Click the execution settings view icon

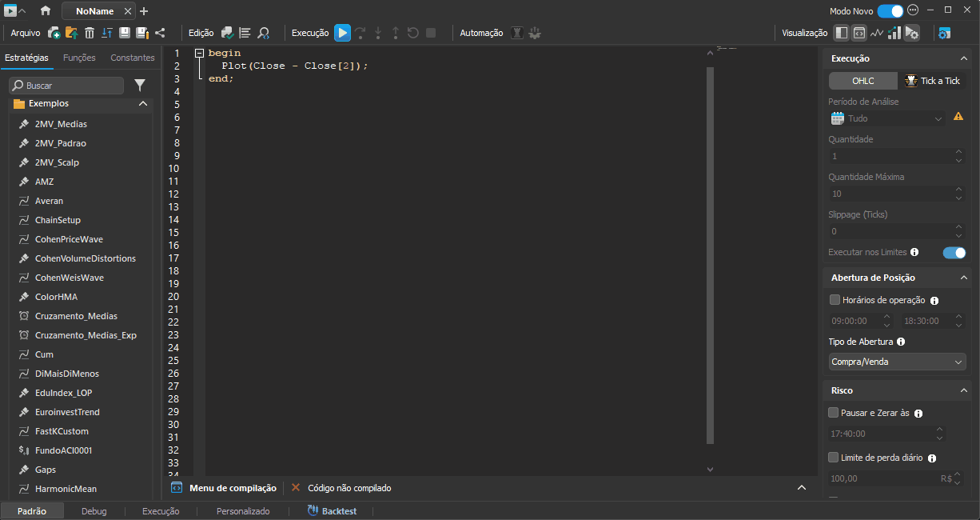[x=912, y=33]
